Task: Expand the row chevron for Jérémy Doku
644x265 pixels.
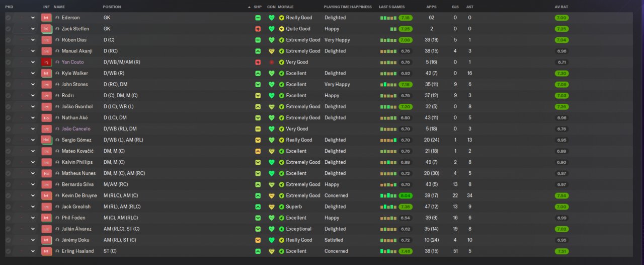Action: (33, 240)
